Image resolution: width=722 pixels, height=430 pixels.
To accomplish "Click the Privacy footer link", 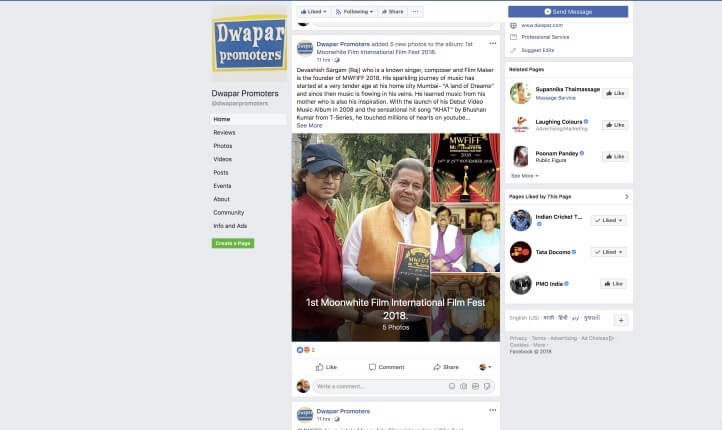I will pos(518,338).
